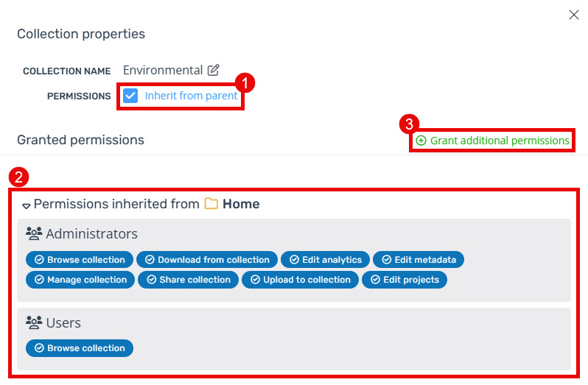Click the Users group icon
The image size is (588, 385).
[34, 322]
